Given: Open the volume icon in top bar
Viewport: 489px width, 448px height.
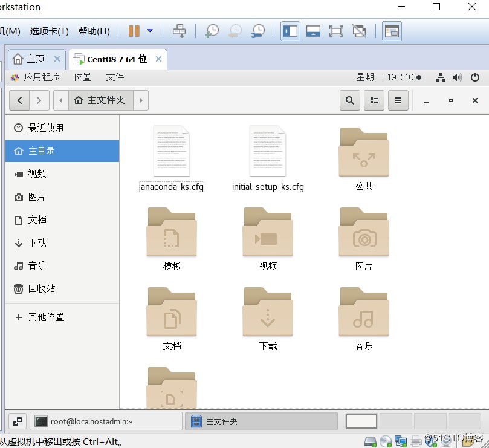Looking at the screenshot, I should click(458, 77).
